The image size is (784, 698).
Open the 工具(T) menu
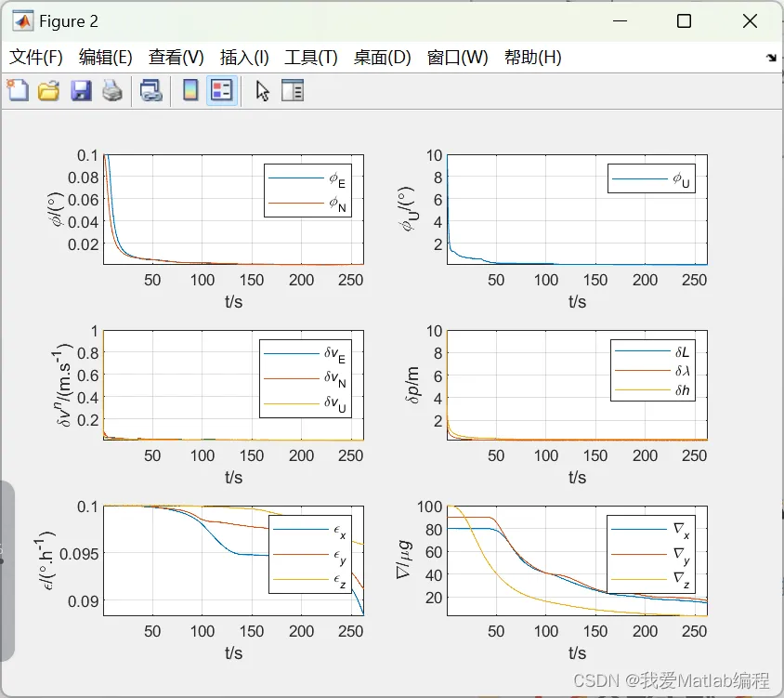311,57
